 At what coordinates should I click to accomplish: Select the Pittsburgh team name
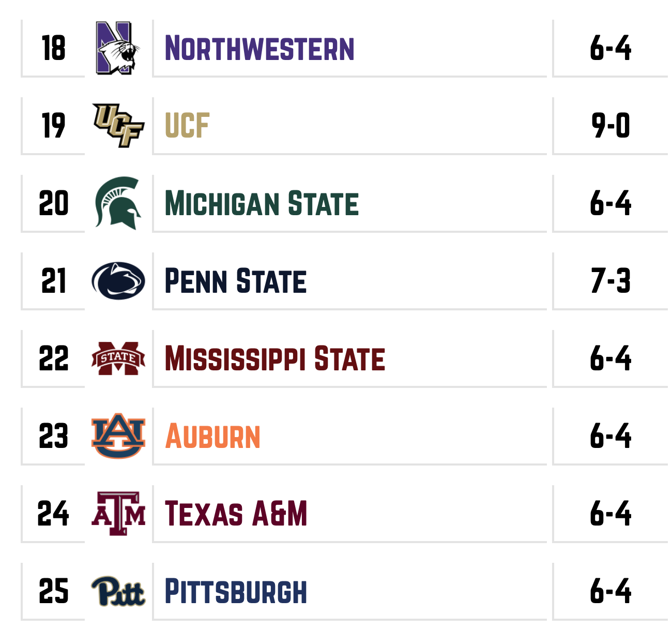(x=235, y=591)
